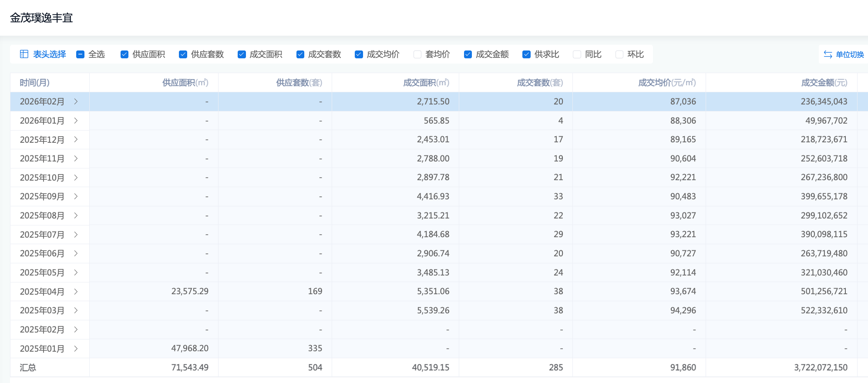Click the unit switch arrows icon
Viewport: 868px width, 383px height.
[828, 54]
